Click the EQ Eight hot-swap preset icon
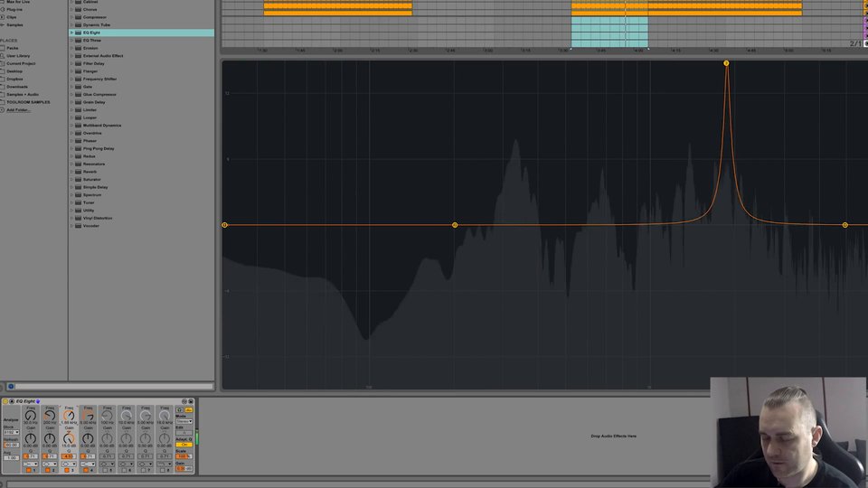 coord(184,401)
